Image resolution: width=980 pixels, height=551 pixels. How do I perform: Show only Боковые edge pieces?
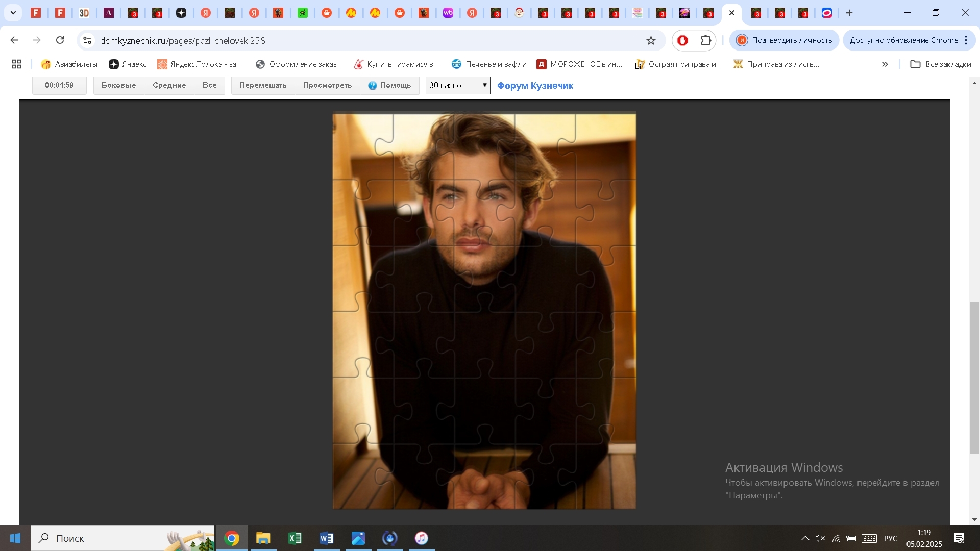point(118,85)
